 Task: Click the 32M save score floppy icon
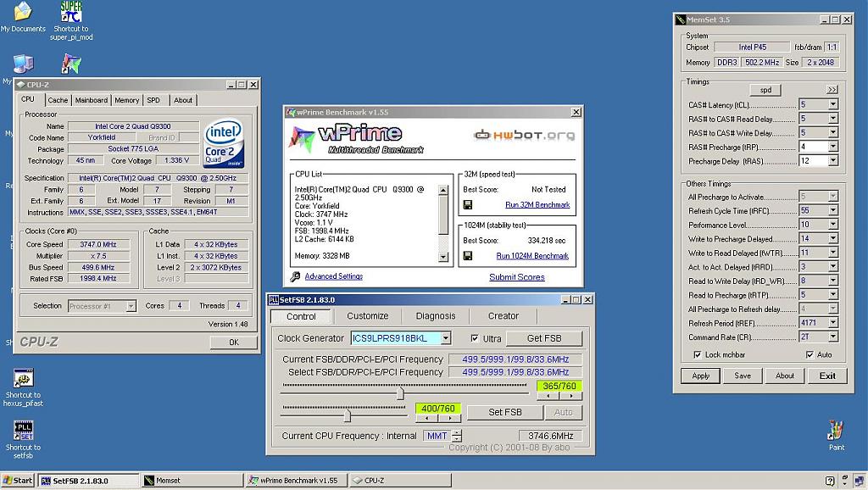tap(468, 205)
